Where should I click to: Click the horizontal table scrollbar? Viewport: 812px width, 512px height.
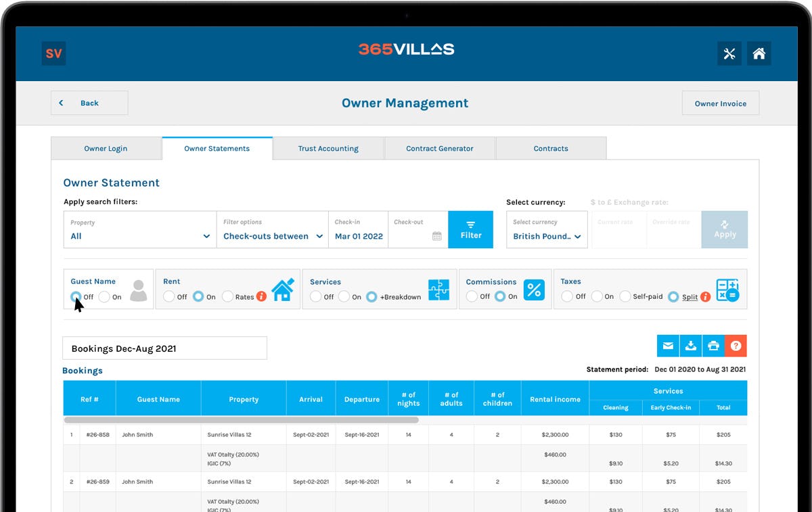click(242, 420)
